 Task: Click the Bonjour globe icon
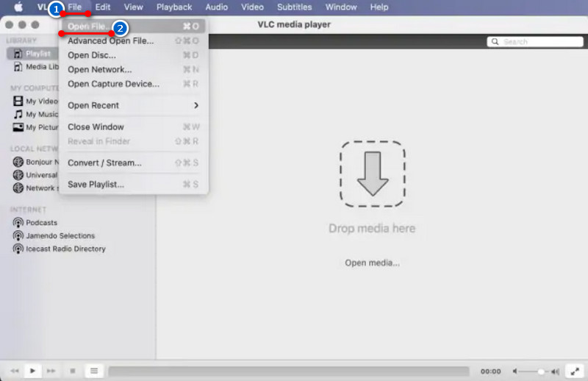point(18,162)
